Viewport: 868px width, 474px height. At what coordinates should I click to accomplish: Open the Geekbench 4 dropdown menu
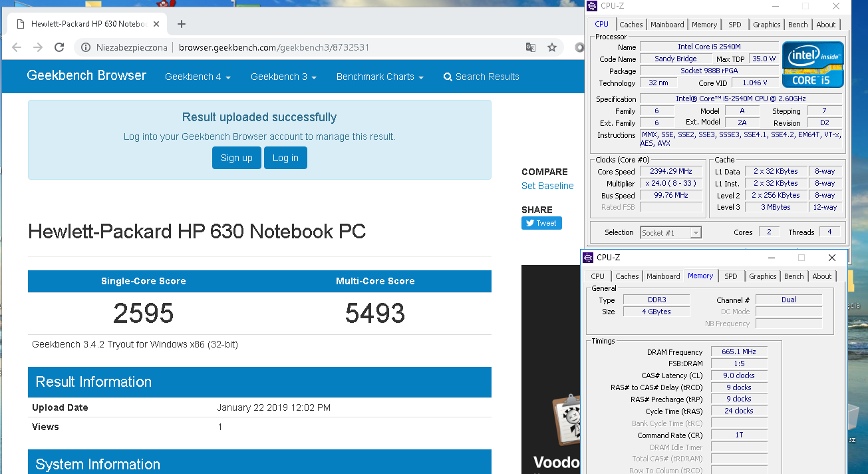pos(198,77)
